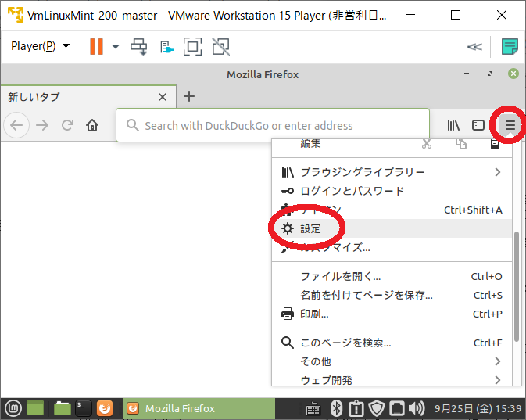Open the network connection tray icon

pyautogui.click(x=396, y=408)
